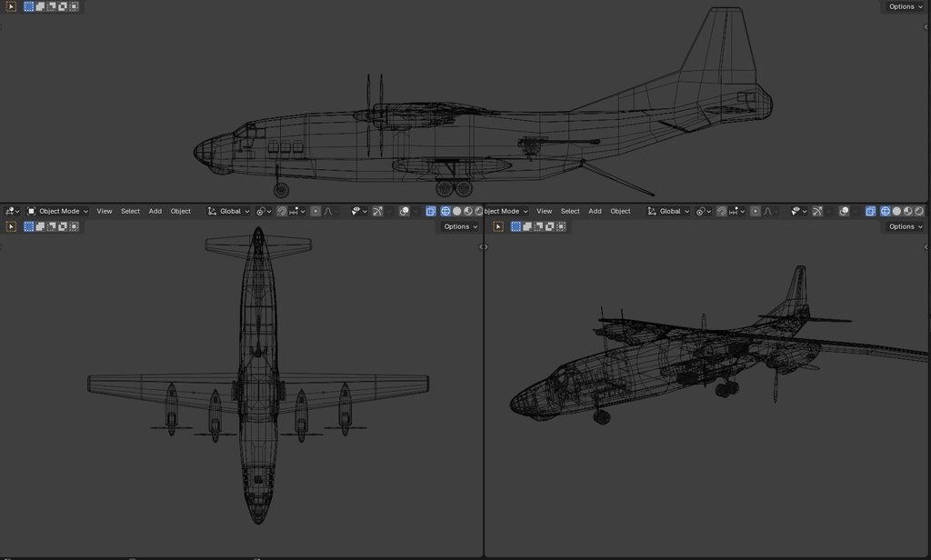Expand sidebar arrow in bottom-right viewport
The width and height of the screenshot is (931, 560).
click(x=926, y=247)
